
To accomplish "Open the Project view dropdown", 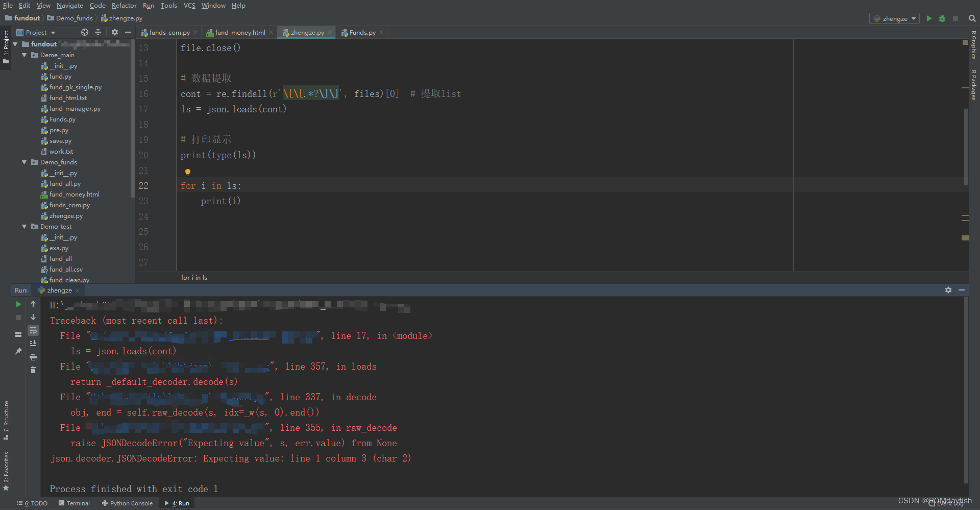I will coord(36,32).
